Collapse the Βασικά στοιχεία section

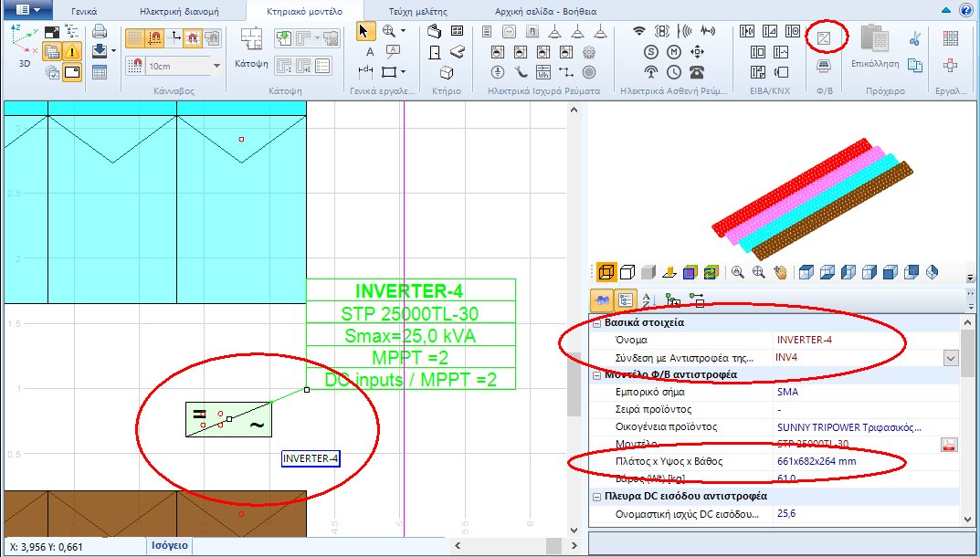tap(597, 322)
